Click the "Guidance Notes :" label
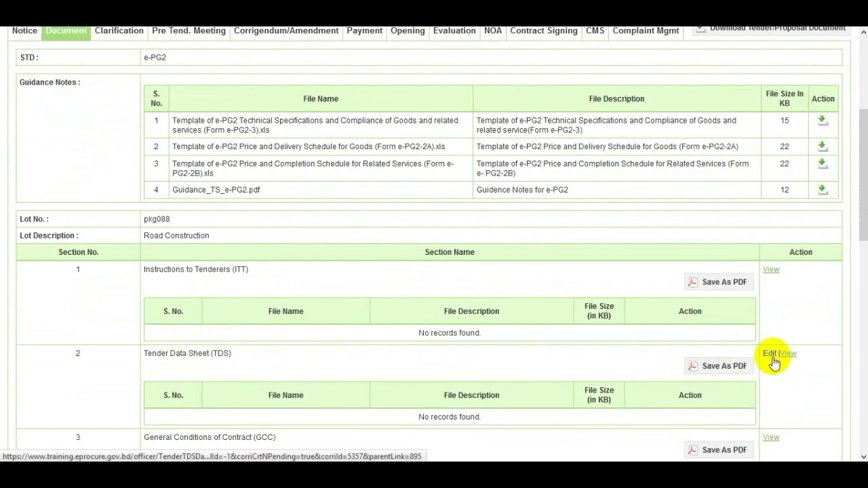The width and height of the screenshot is (868, 488). coord(50,83)
